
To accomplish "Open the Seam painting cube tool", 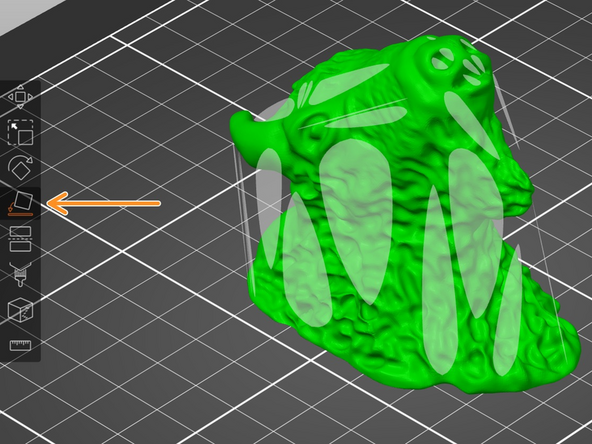I will 20,310.
